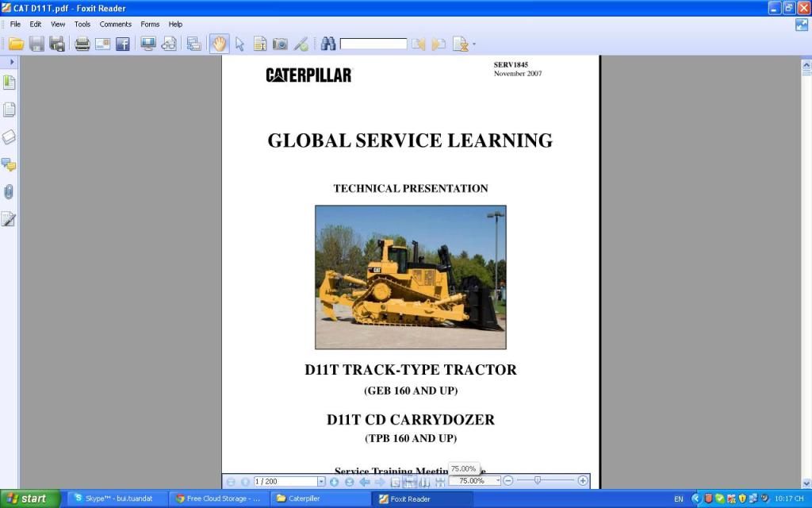Click the "TECHNICAL PRESENTATION" subtitle text
The image size is (812, 508).
click(x=411, y=189)
